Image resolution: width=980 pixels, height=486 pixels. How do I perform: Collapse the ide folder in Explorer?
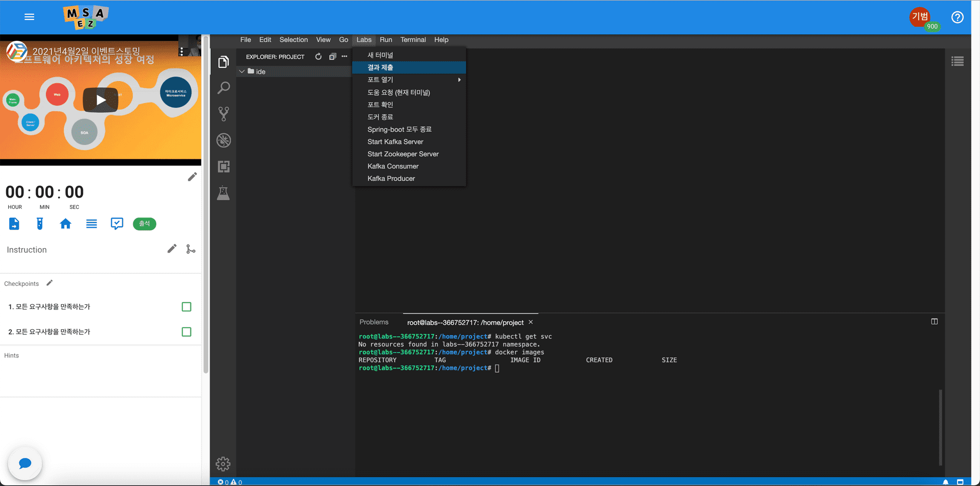(x=242, y=71)
